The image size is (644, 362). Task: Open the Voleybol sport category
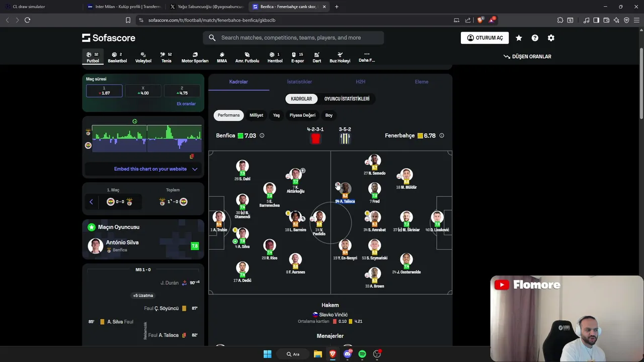[143, 57]
